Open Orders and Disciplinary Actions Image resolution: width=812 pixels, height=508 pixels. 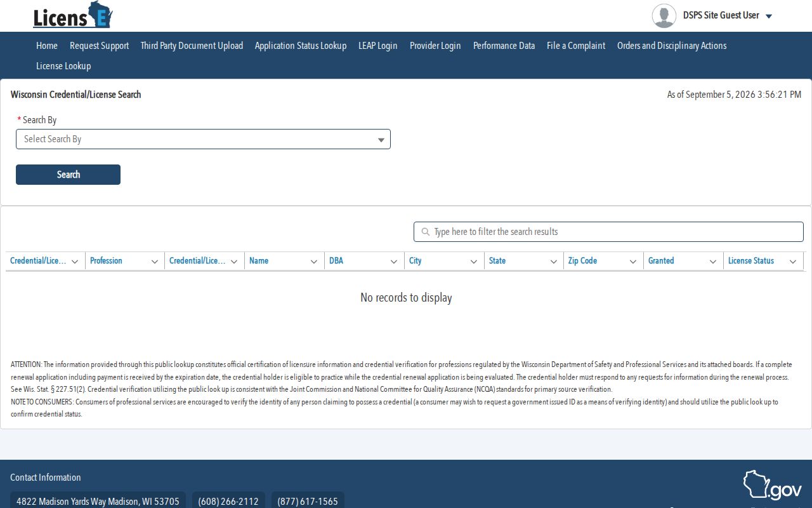[672, 46]
